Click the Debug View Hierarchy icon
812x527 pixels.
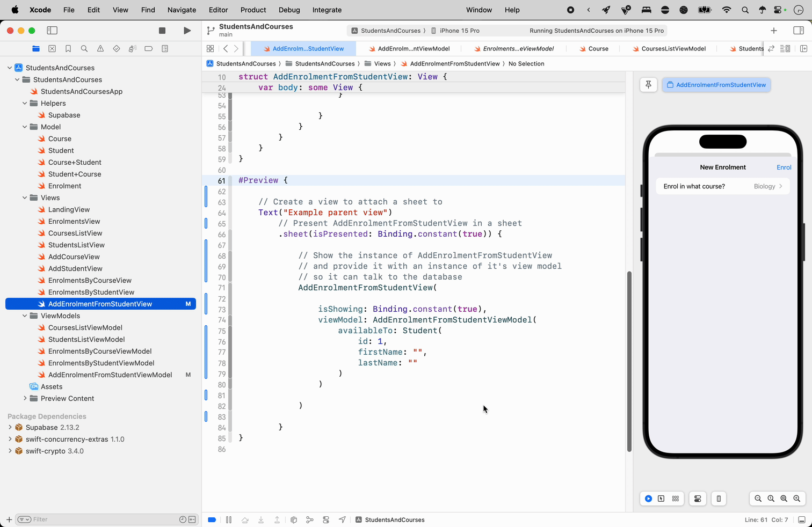(x=294, y=519)
